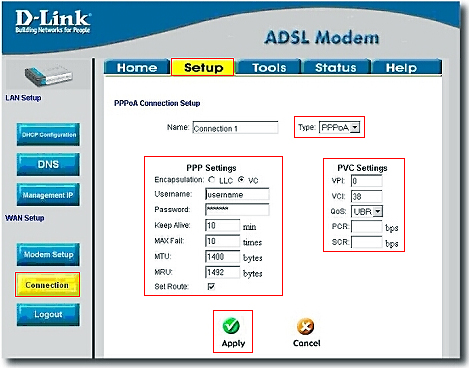Click the Keep Alive minutes field
This screenshot has width=469, height=368.
[x=223, y=225]
